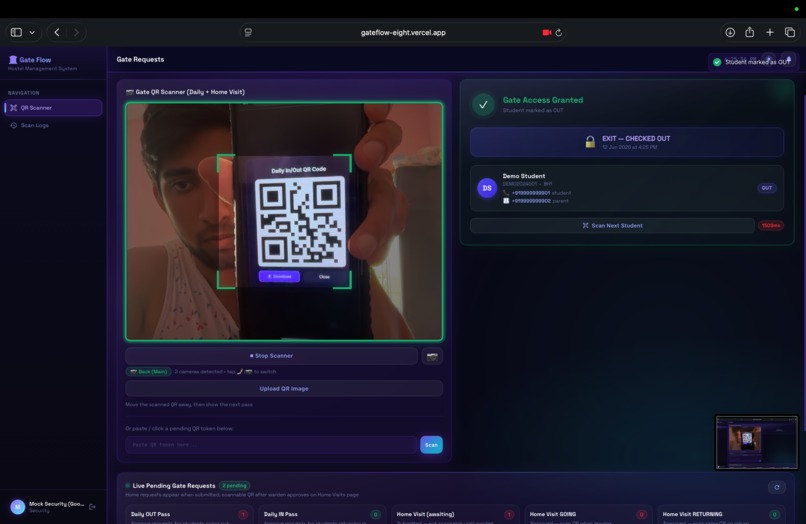Image resolution: width=806 pixels, height=524 pixels.
Task: Click the Mock Security user avatar
Action: (x=17, y=507)
